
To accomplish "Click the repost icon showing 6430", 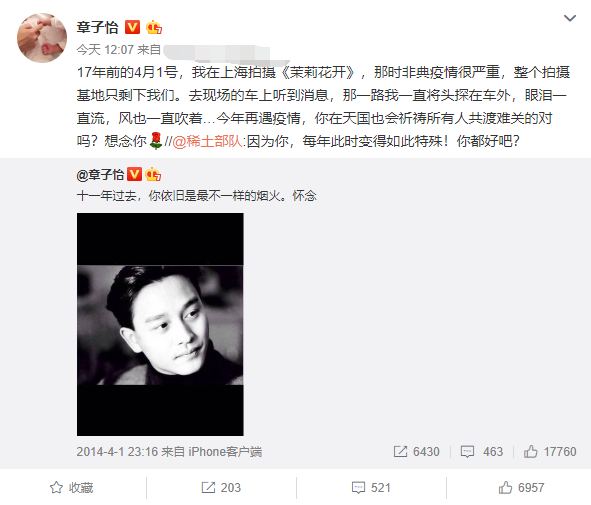I will point(416,451).
